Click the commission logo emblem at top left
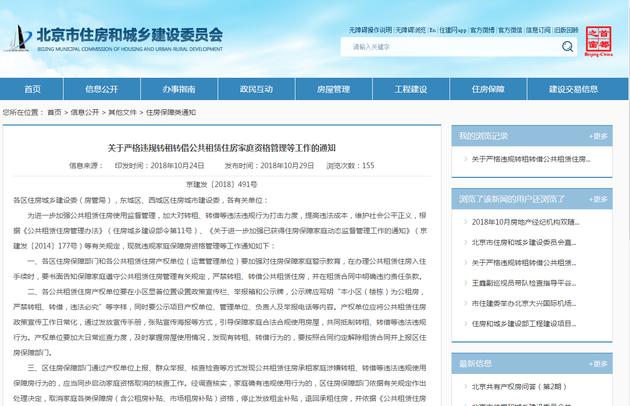 tap(18, 38)
